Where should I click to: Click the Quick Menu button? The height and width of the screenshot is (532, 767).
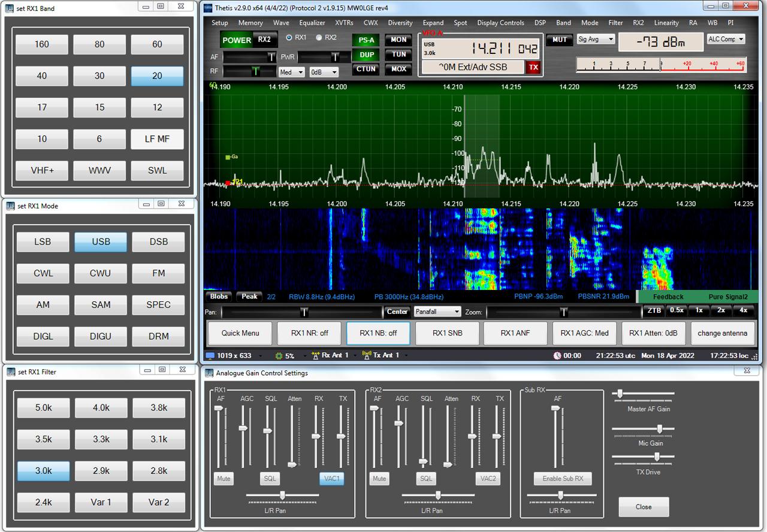(x=240, y=333)
